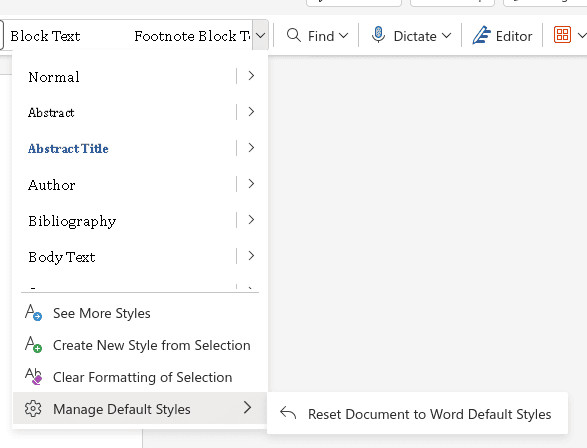Image resolution: width=587 pixels, height=448 pixels.
Task: Select Block Text style in gallery
Action: 45,36
